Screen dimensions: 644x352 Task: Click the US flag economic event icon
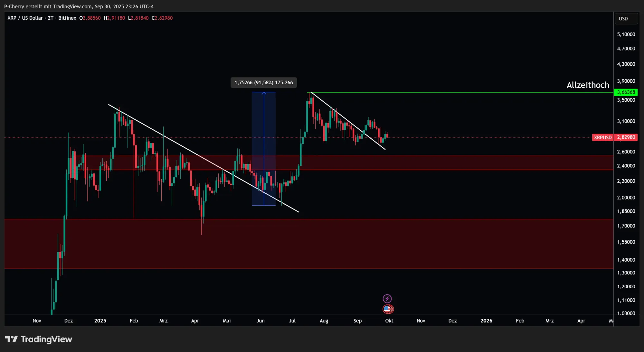(x=388, y=309)
